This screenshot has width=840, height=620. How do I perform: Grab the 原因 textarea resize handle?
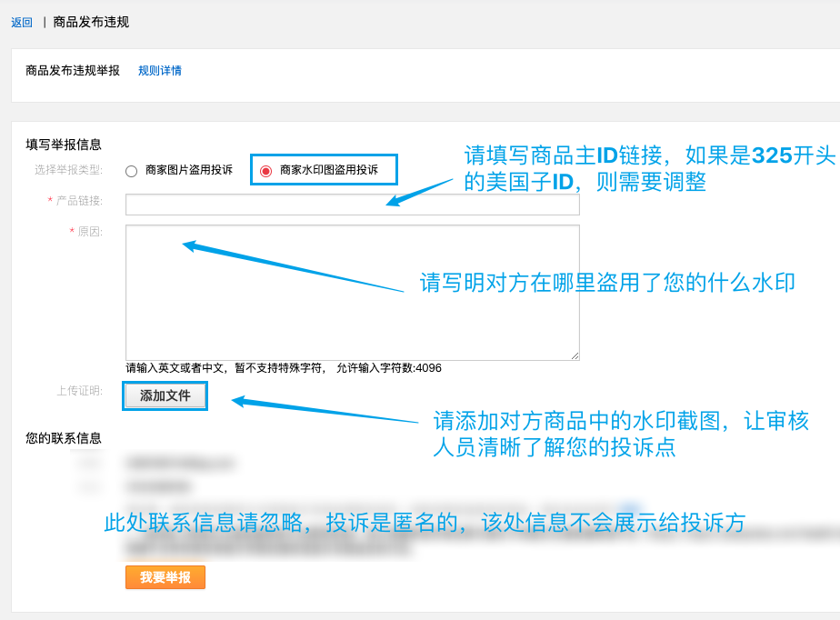tap(575, 356)
